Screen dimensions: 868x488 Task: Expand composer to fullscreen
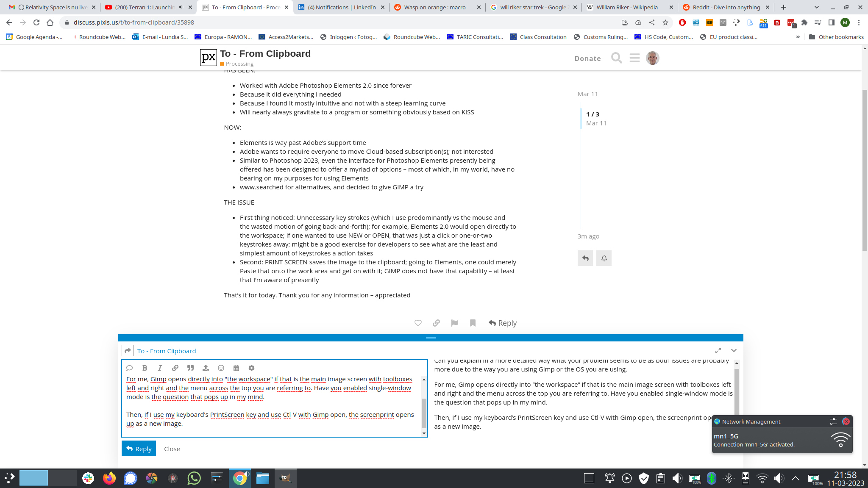pos(718,350)
